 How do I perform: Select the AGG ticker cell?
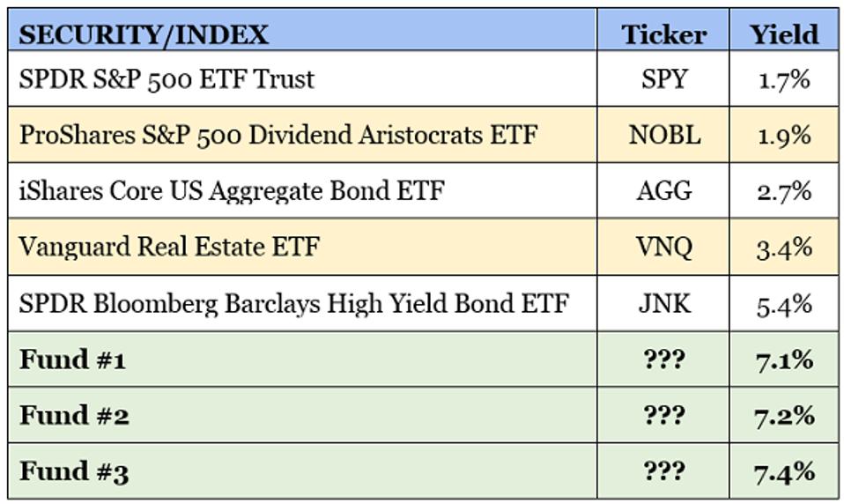(663, 190)
